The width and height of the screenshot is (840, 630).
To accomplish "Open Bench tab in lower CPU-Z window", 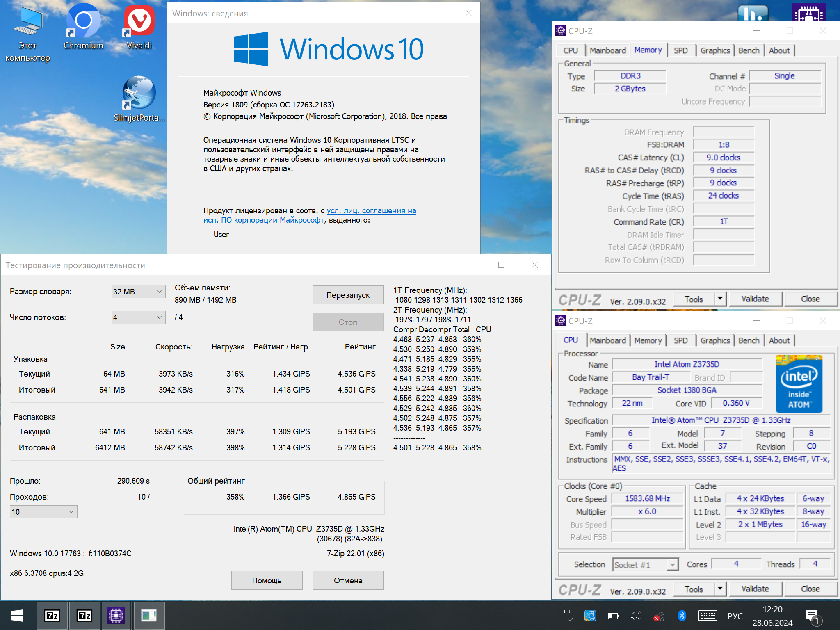I will [749, 340].
